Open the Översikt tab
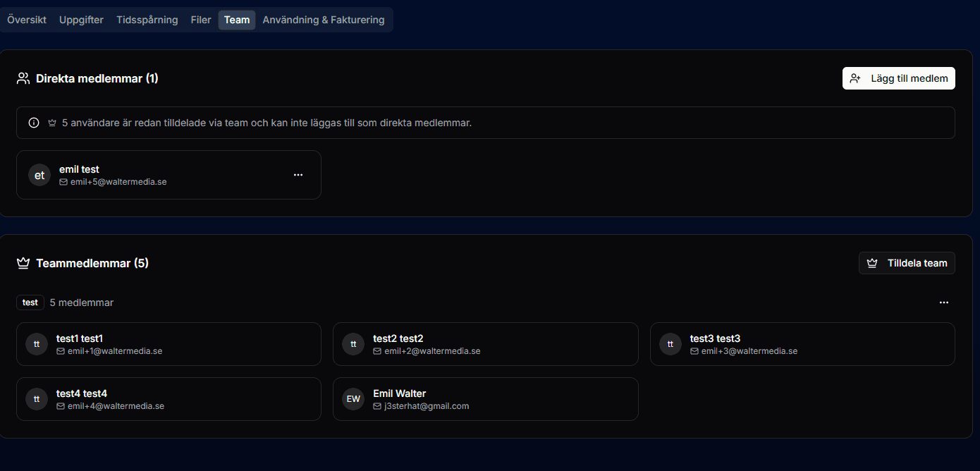Screen dimensions: 980x471 [x=27, y=20]
